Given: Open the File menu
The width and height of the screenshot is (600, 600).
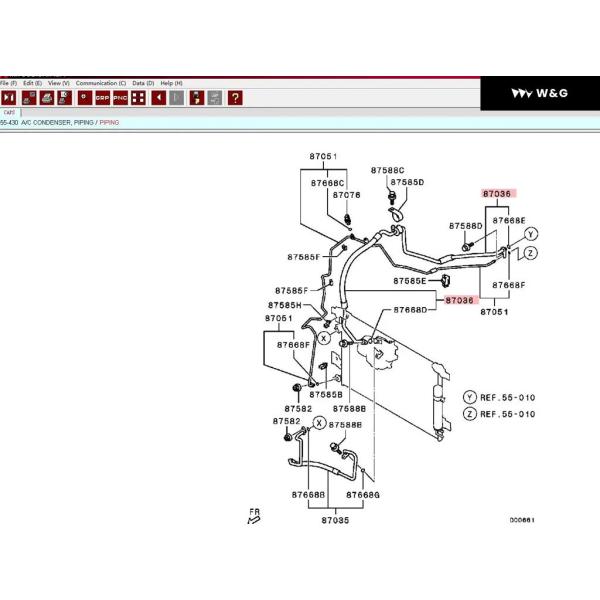Looking at the screenshot, I should tap(8, 83).
